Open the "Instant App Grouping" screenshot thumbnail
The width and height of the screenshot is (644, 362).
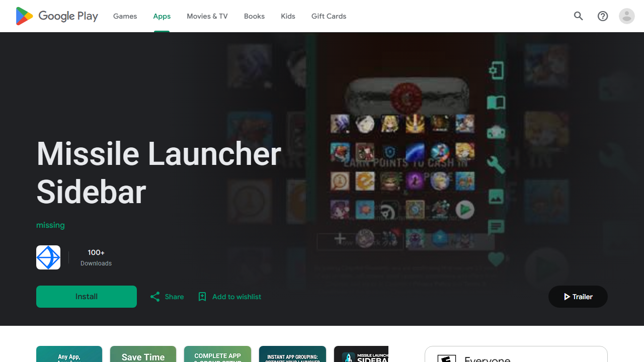(x=292, y=354)
